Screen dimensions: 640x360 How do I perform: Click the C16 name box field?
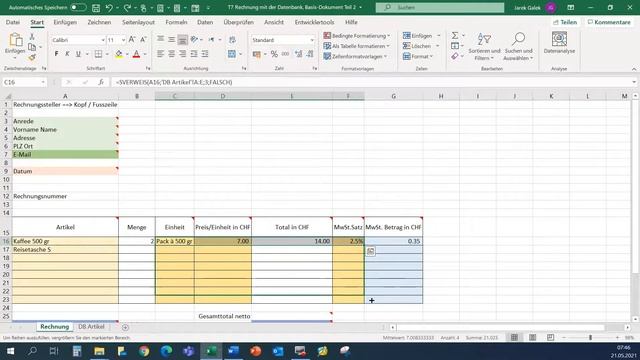click(24, 82)
